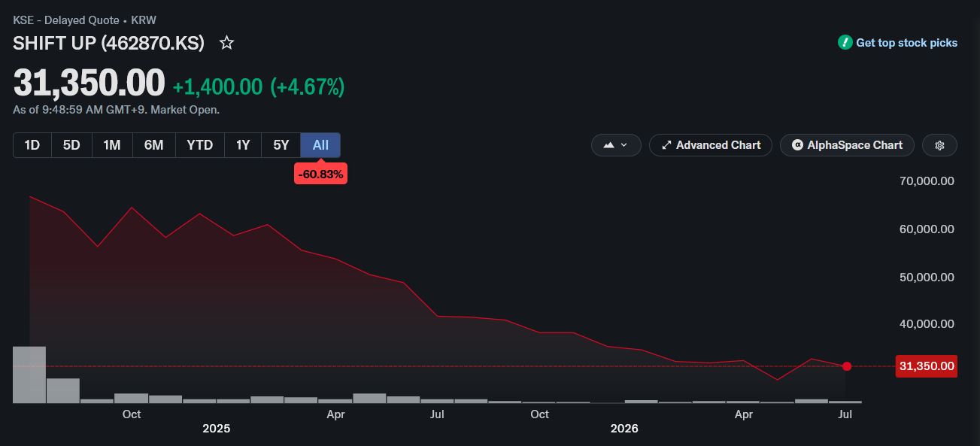The image size is (980, 446).
Task: Click the 2026 year label on axis
Action: (624, 429)
